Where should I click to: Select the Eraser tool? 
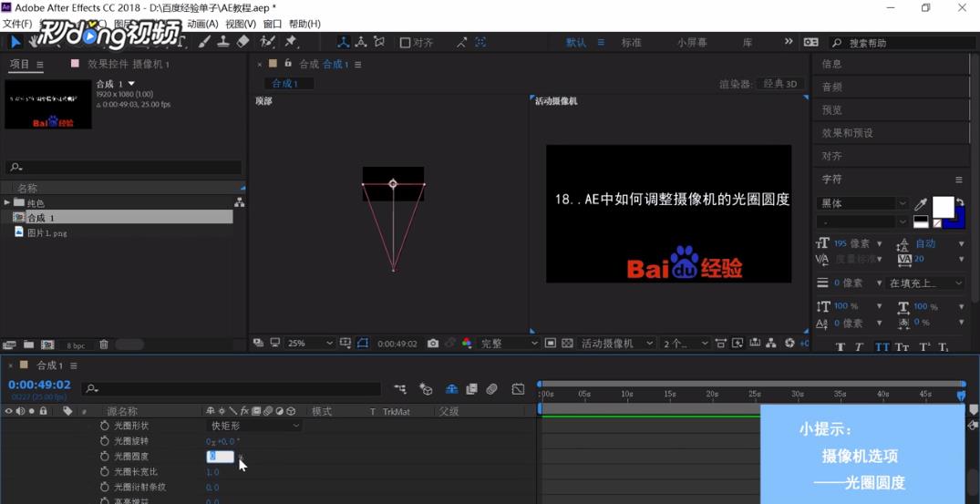pos(243,42)
